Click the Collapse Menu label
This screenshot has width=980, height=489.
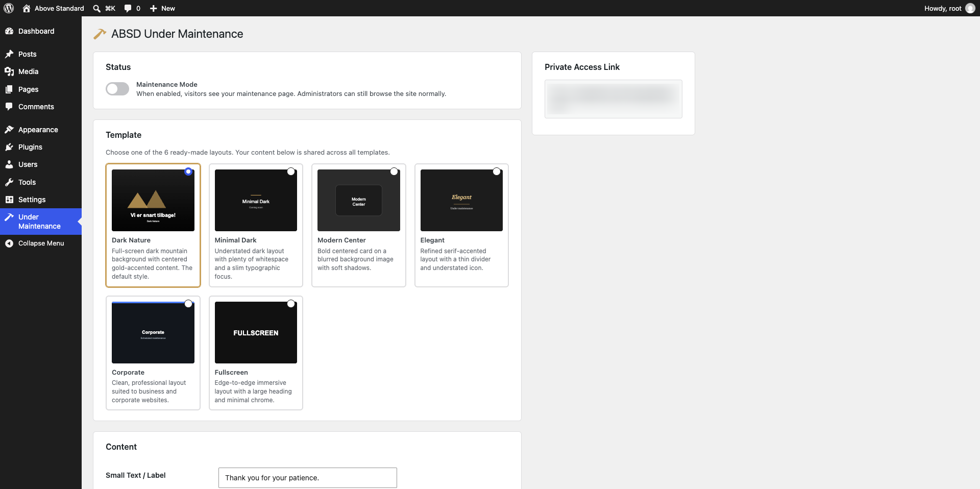[x=41, y=243]
